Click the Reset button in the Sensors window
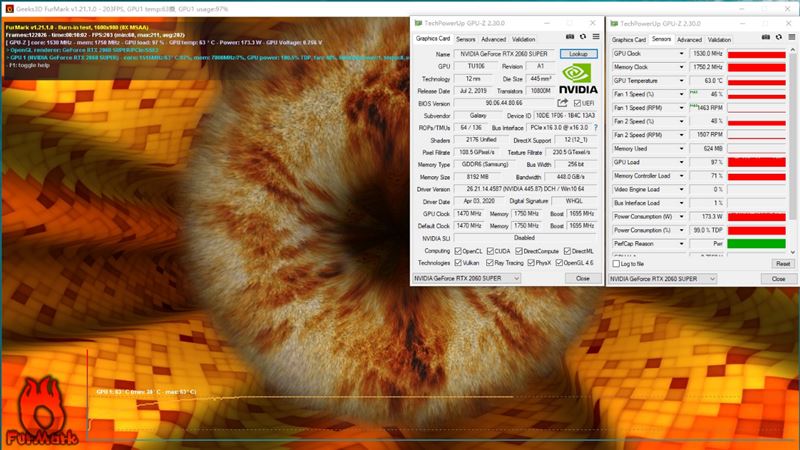 783,264
